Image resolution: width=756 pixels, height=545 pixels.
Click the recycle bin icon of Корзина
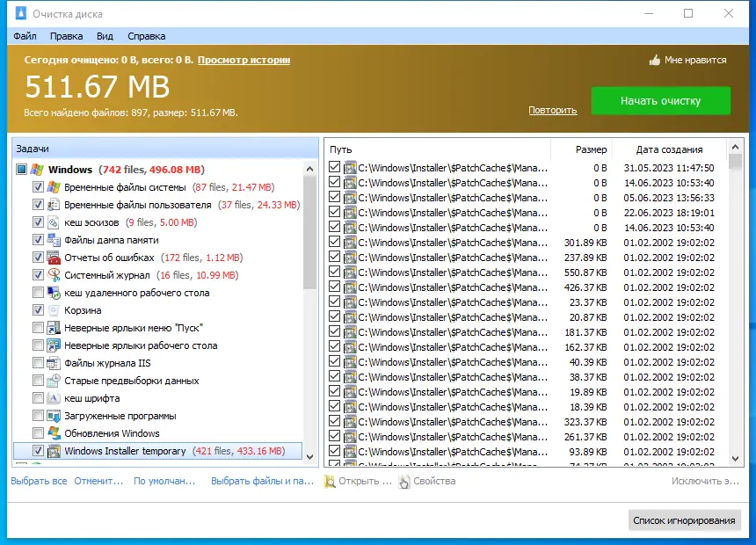[54, 310]
